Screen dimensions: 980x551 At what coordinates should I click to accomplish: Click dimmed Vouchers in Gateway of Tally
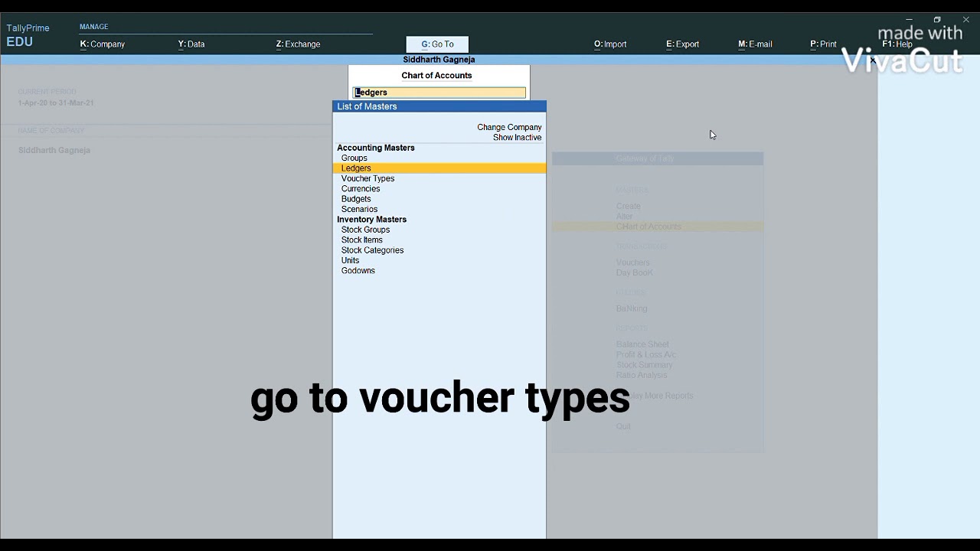tap(632, 262)
